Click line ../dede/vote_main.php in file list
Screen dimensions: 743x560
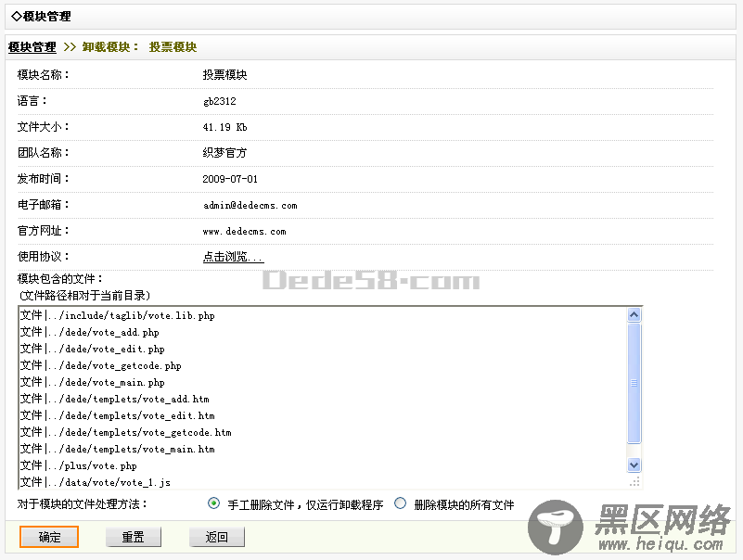point(93,382)
